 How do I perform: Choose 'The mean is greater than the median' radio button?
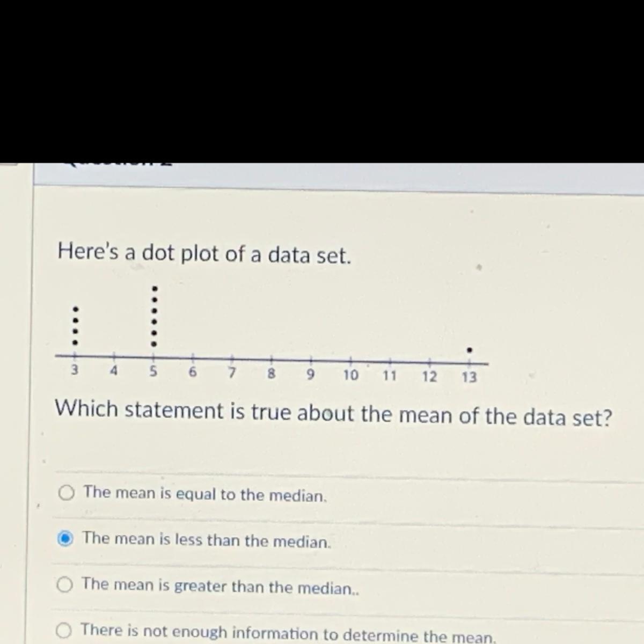point(65,584)
